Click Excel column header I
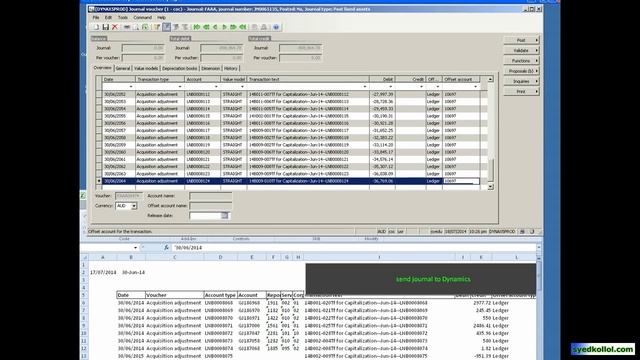Image resolution: width=640 pixels, height=360 pixels. point(379,257)
